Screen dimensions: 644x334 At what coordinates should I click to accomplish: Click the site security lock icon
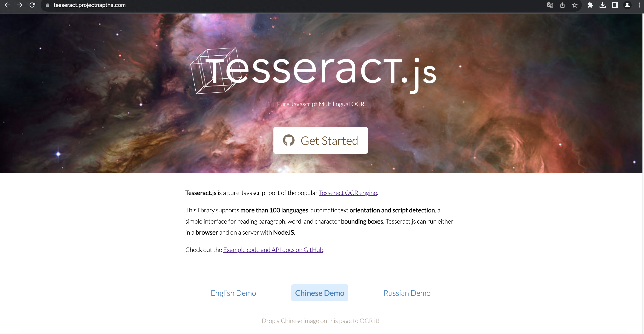(x=47, y=5)
